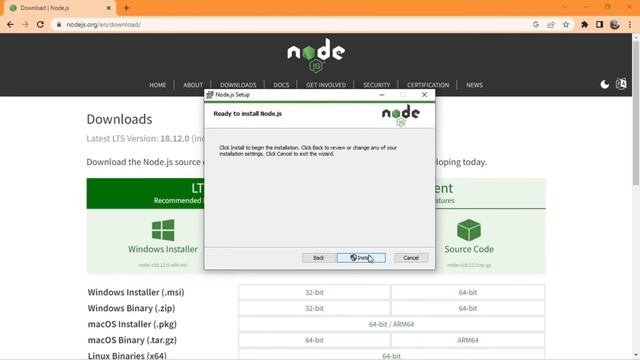Open ABOUT in the site navigation
Image resolution: width=640 pixels, height=360 pixels.
pos(193,85)
